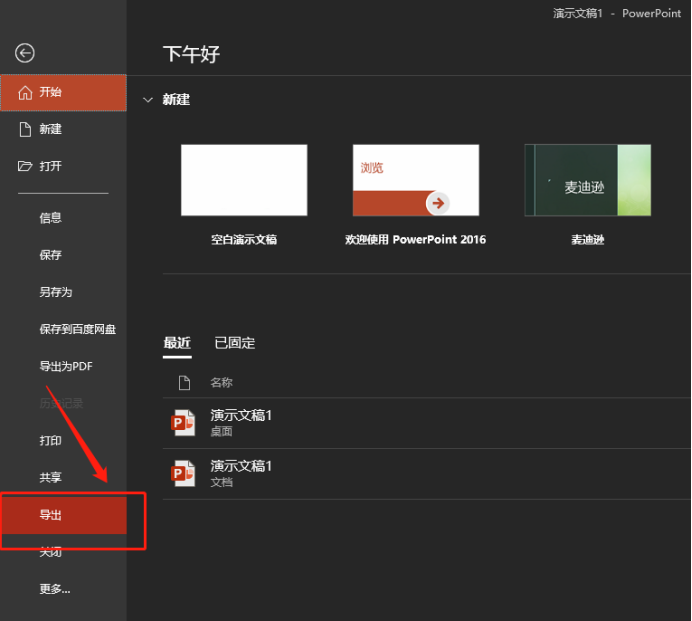
Task: Choose 导出为PDF option
Action: tap(66, 366)
